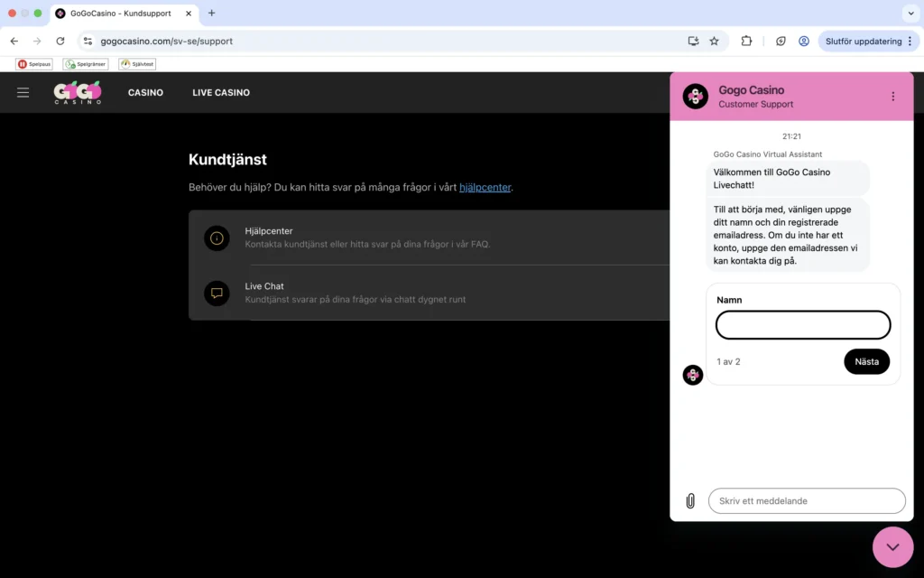This screenshot has width=924, height=578.
Task: Switch to the LIVE CASINO section
Action: (x=220, y=92)
